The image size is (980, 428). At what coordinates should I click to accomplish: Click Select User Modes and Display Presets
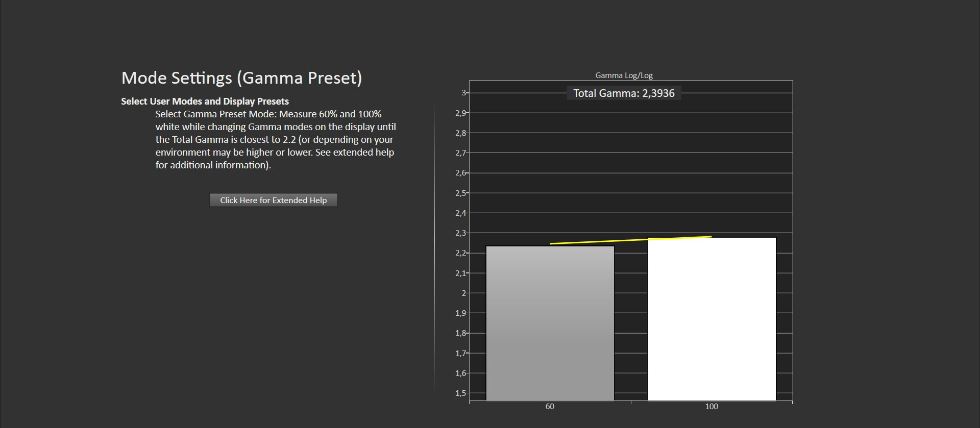coord(205,102)
